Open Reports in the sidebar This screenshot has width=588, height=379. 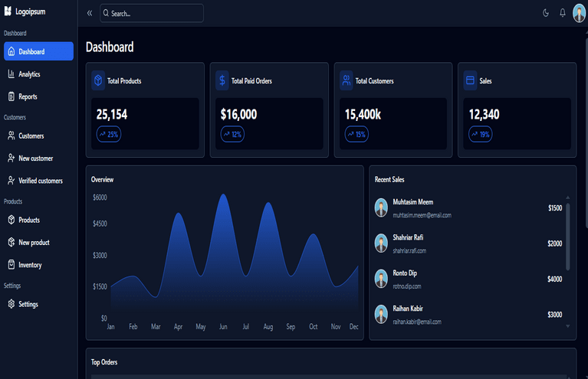click(x=28, y=96)
